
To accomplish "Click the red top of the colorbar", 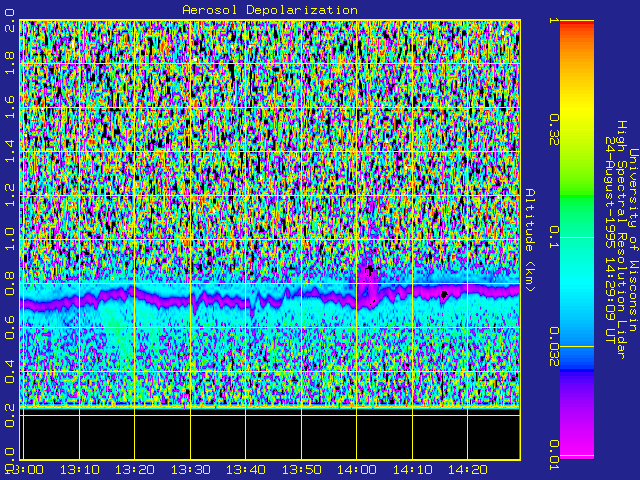I will (577, 24).
